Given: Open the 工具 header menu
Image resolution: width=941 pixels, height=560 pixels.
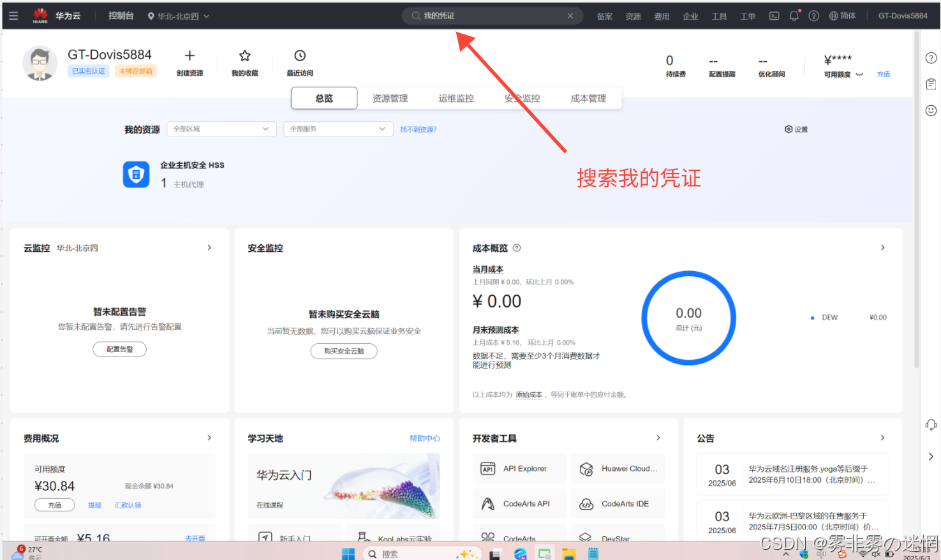Looking at the screenshot, I should [720, 17].
